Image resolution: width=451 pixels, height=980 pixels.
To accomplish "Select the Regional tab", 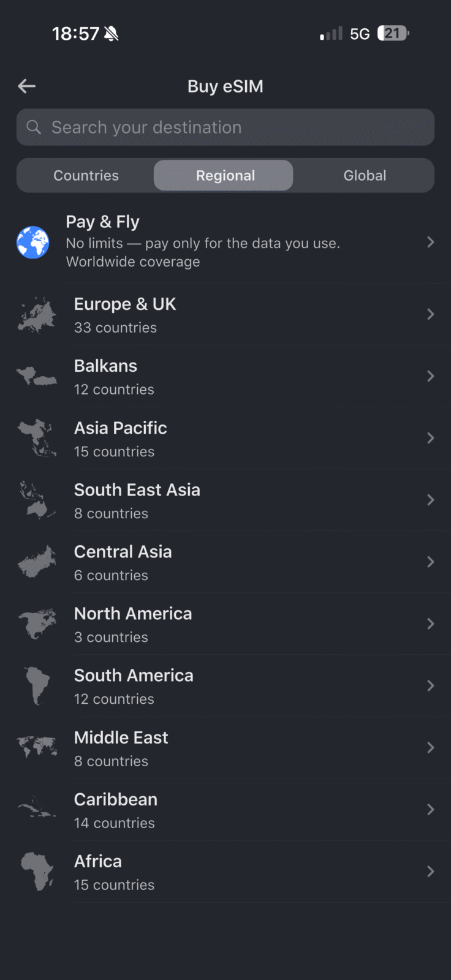I will 225,176.
